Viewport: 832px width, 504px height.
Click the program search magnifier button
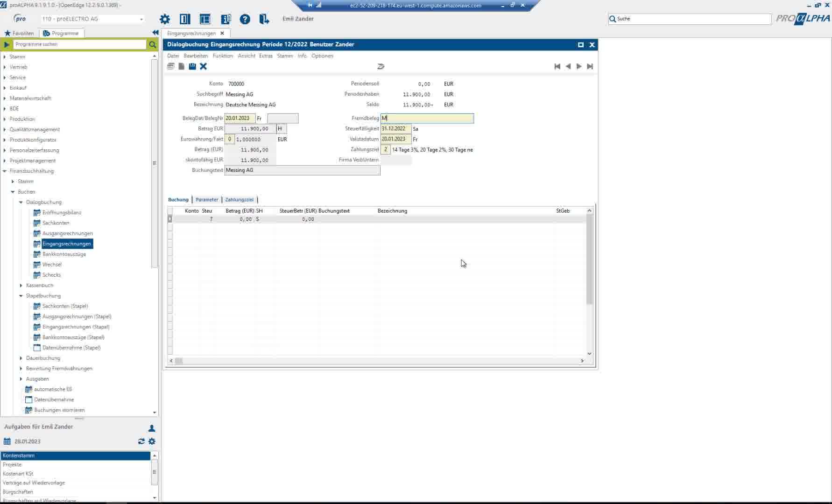[152, 44]
